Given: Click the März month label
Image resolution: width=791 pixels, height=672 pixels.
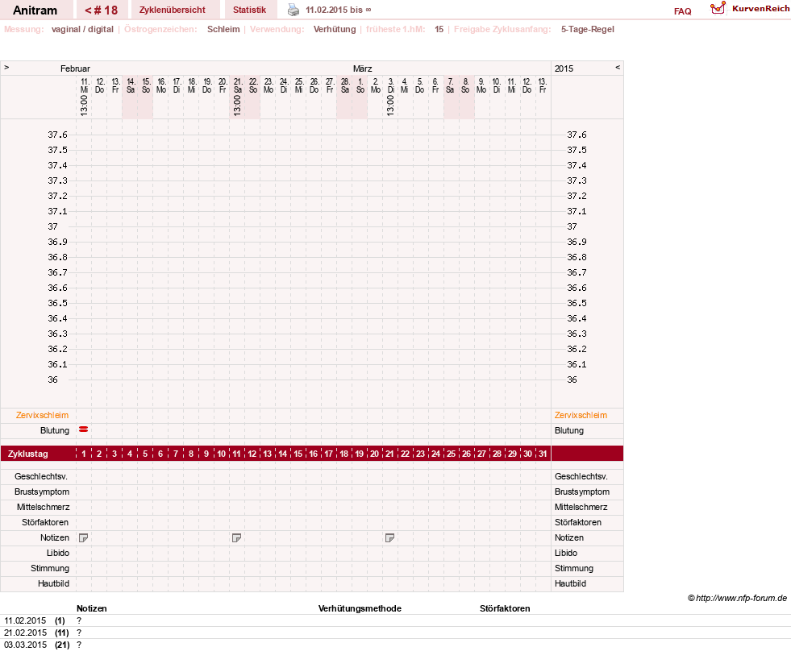Looking at the screenshot, I should click(x=362, y=68).
